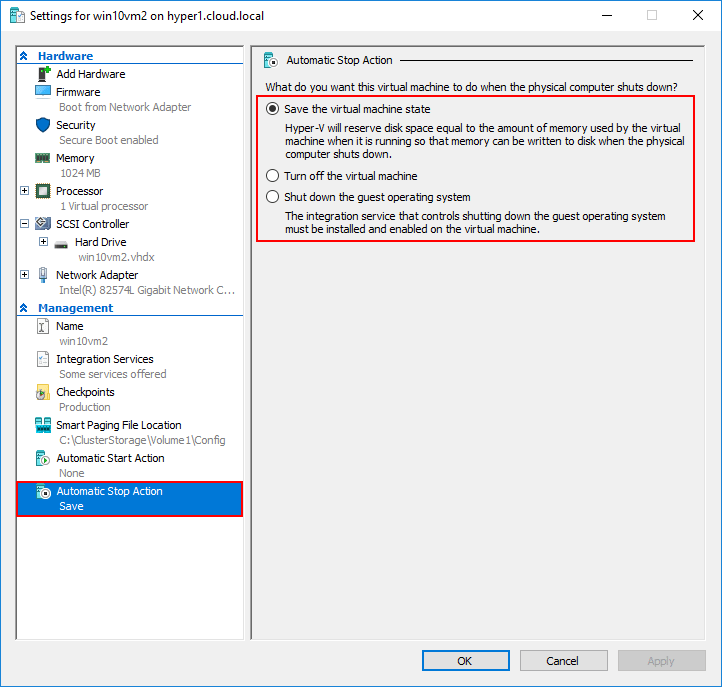Click 'None' under Automatic Start Action

click(71, 473)
